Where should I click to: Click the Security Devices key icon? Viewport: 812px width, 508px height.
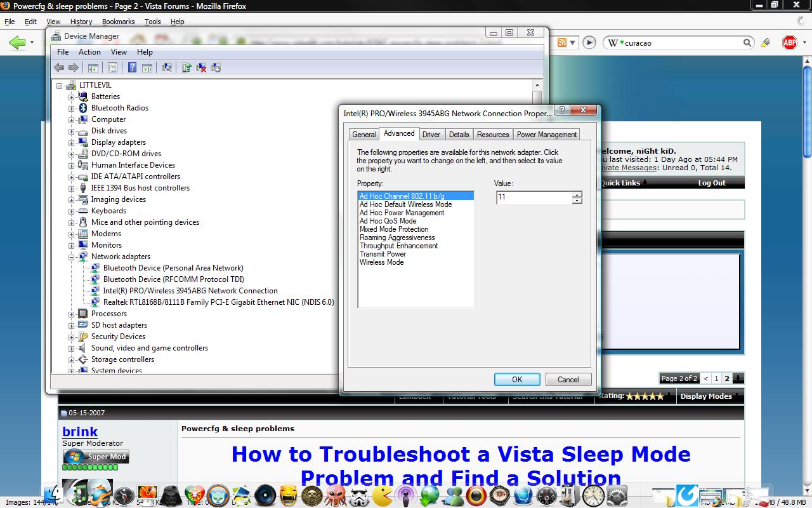[x=83, y=337]
